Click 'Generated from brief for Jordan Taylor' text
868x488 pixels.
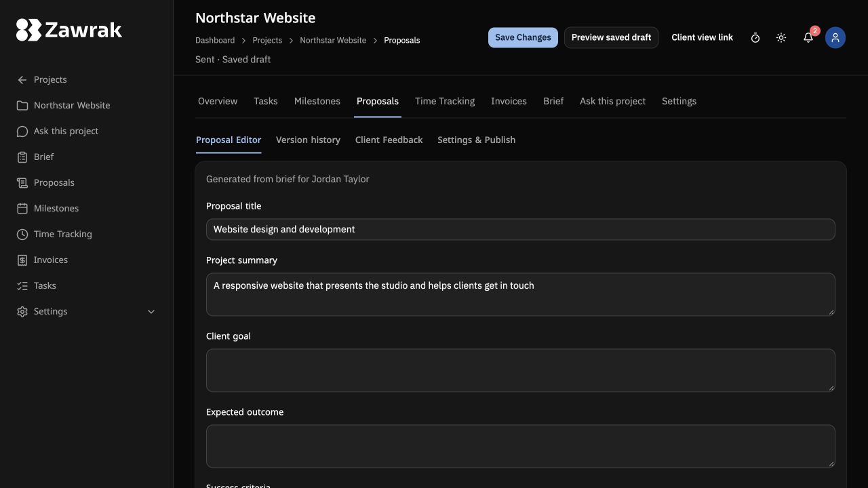pos(288,179)
